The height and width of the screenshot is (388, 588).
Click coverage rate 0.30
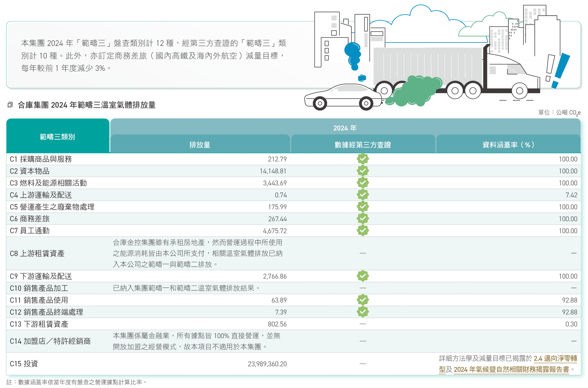coord(571,324)
